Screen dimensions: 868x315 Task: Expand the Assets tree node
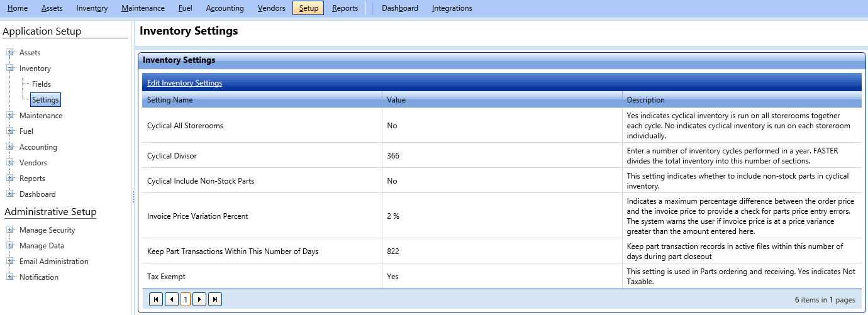[10, 53]
